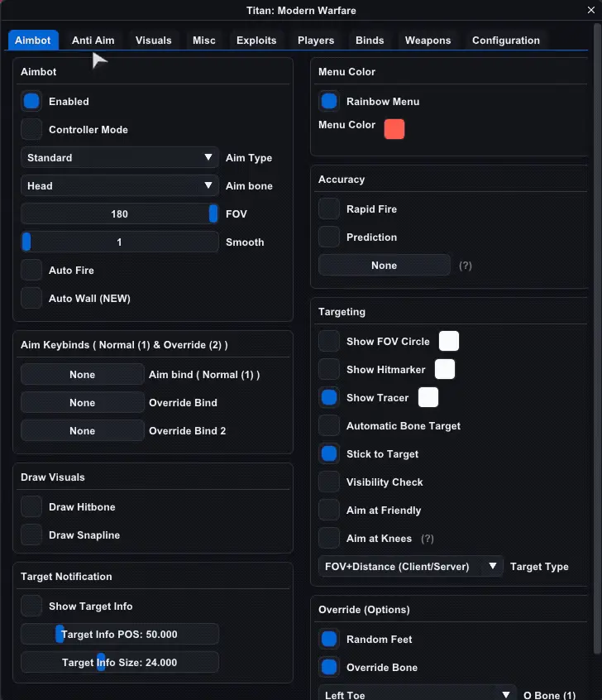Open the Show Tracer color swatch
The width and height of the screenshot is (602, 700).
point(428,397)
